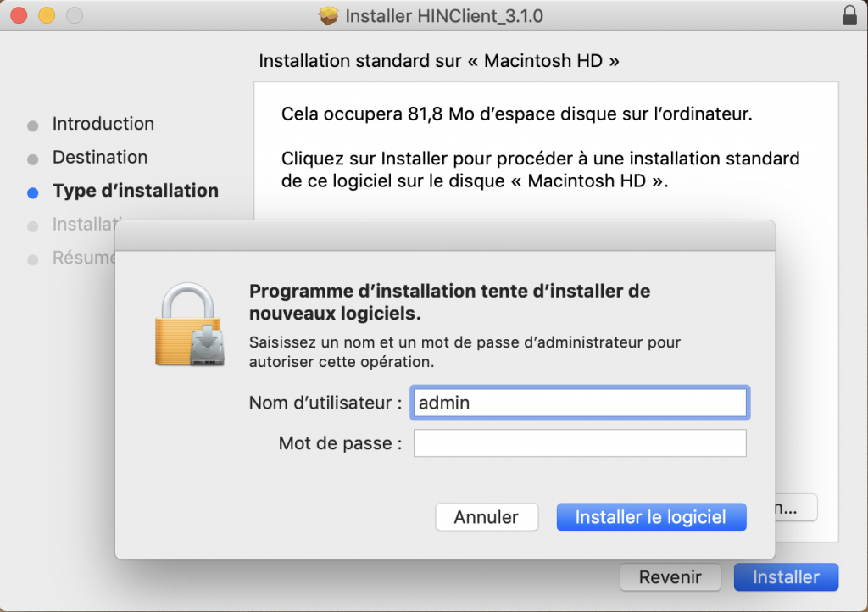Screen dimensions: 868x612
Task: Click the Nom d'utilisateur field
Action: pyautogui.click(x=580, y=403)
